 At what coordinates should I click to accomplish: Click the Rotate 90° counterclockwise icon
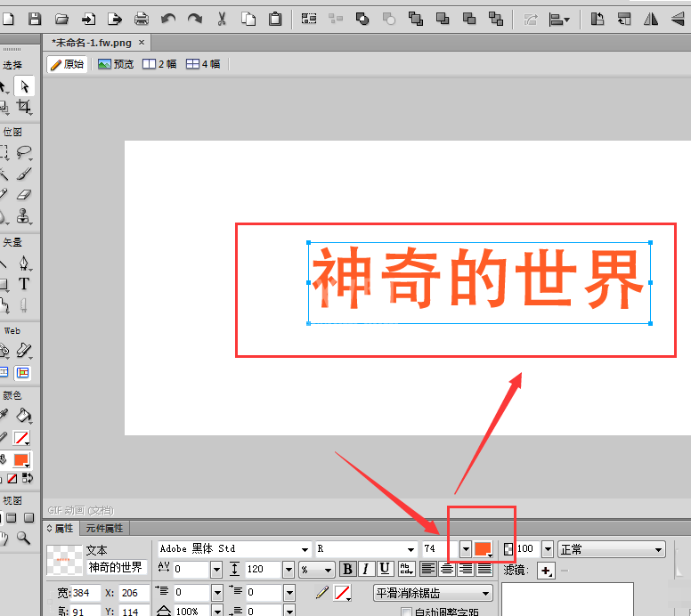(x=598, y=19)
